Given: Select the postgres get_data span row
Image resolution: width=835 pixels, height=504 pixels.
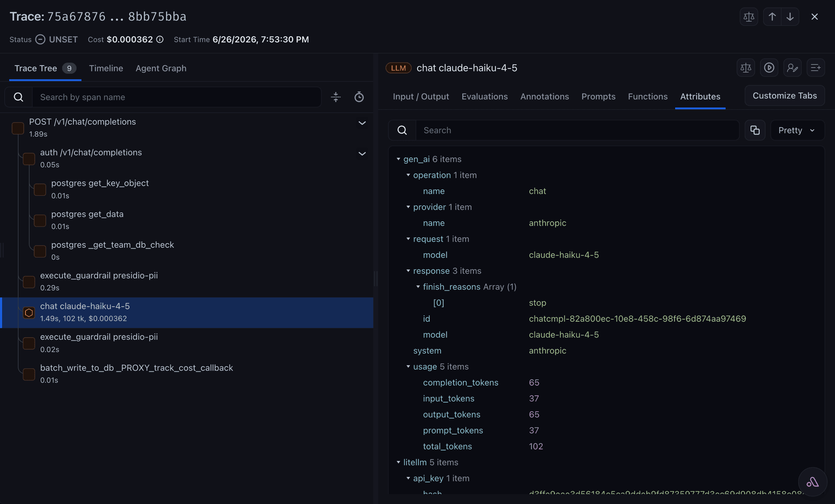Looking at the screenshot, I should tap(187, 220).
